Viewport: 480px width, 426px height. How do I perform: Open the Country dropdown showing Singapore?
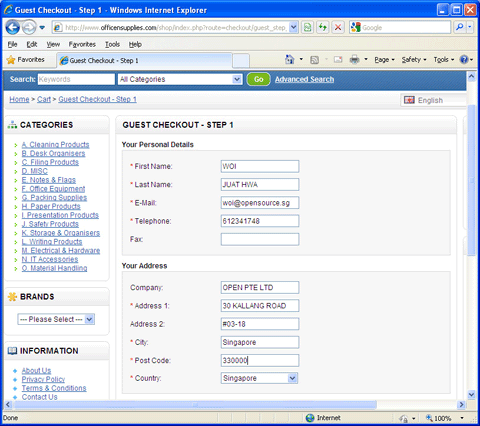(259, 378)
